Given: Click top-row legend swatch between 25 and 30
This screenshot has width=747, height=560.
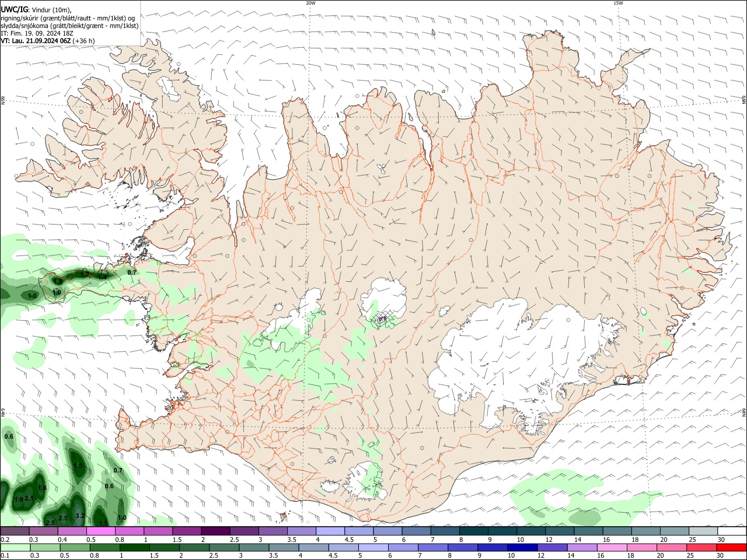Looking at the screenshot, I should point(702,531).
